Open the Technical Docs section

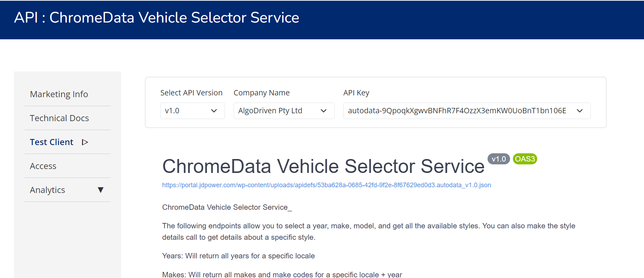pyautogui.click(x=59, y=118)
